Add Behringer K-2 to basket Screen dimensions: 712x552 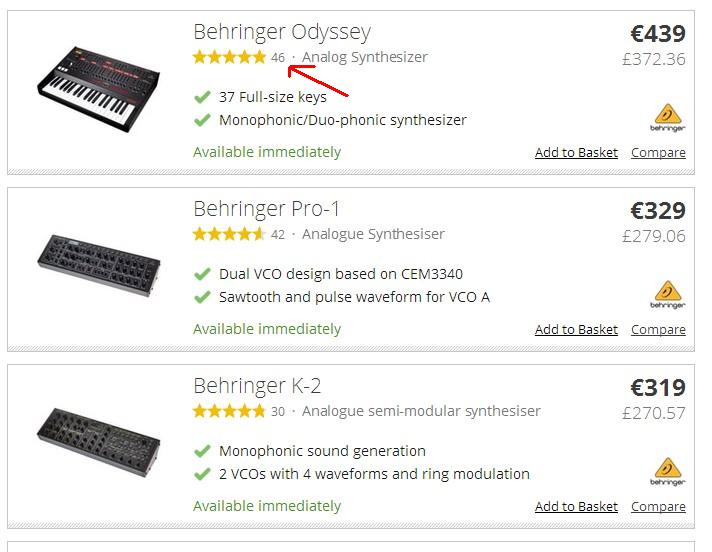tap(576, 507)
